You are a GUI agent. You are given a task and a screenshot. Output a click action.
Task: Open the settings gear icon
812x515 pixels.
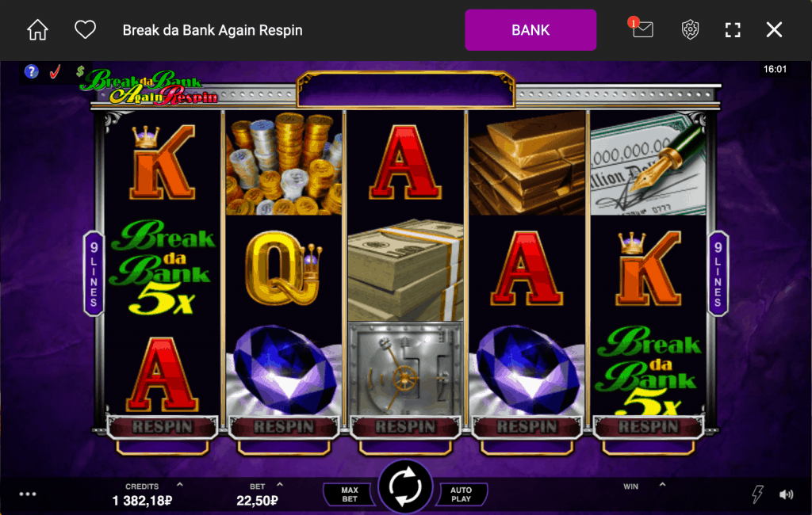(x=690, y=30)
